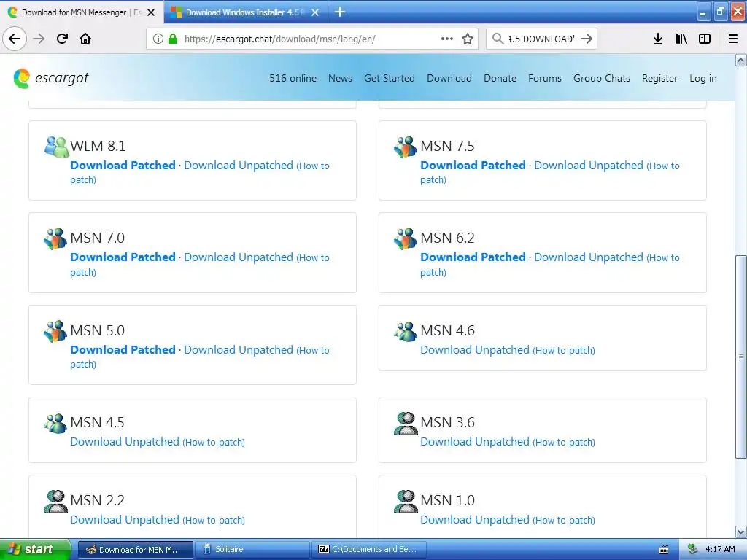
Task: Open News in the site navigation
Action: pos(340,78)
